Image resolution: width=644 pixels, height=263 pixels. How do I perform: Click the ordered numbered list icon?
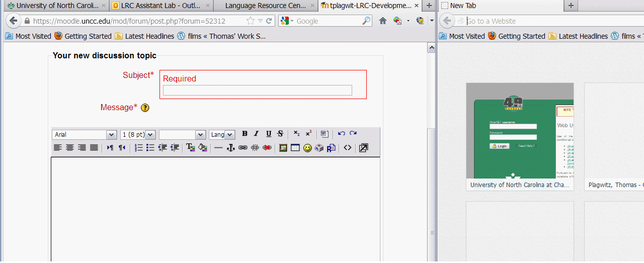139,148
